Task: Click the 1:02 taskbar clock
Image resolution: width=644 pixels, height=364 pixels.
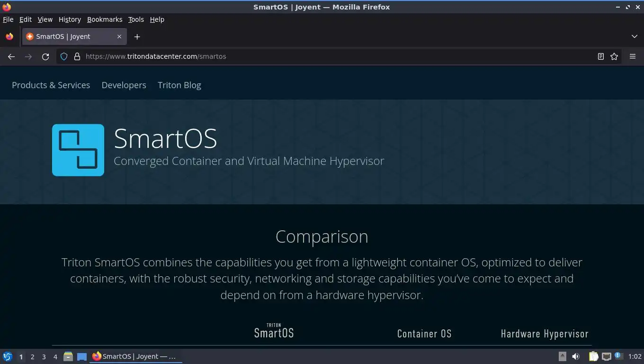Action: [x=635, y=356]
